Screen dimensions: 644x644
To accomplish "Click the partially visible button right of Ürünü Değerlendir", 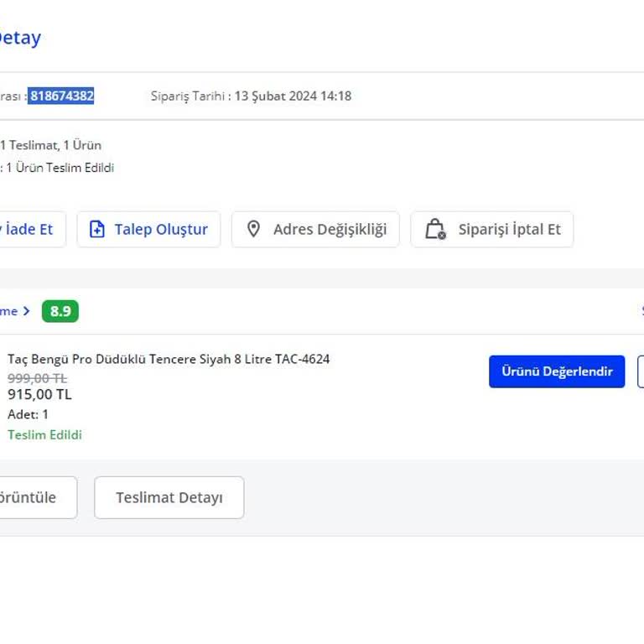I will click(x=640, y=371).
